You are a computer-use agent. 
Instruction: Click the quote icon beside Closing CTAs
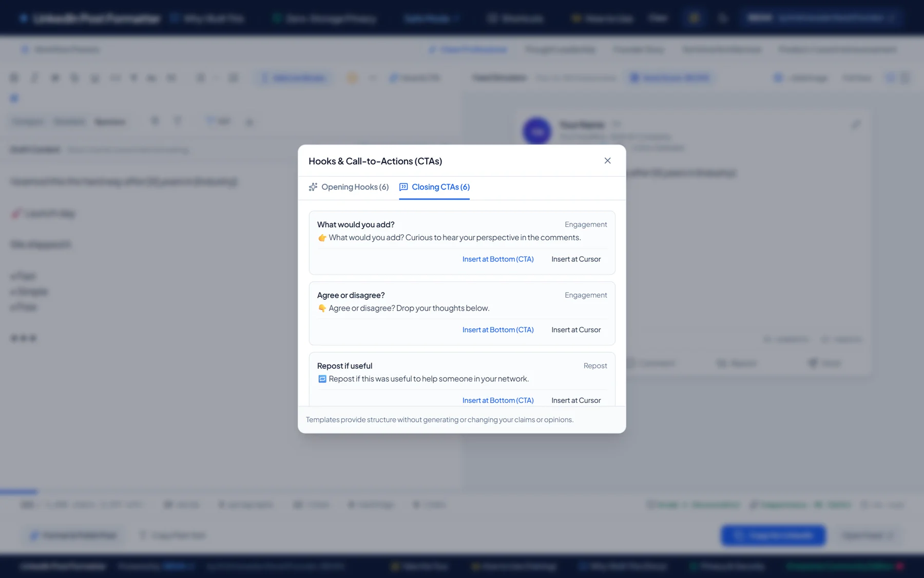(403, 187)
